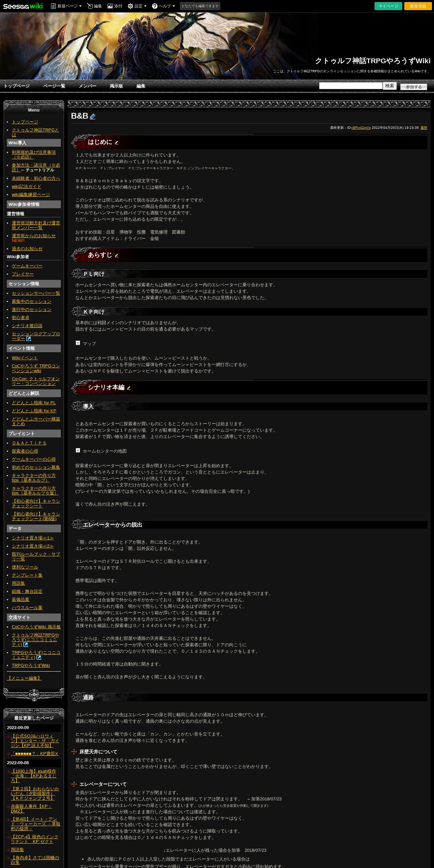Viewport: 434px width, 868px height.
Task: Open the 履歴 history link
Action: [x=424, y=128]
